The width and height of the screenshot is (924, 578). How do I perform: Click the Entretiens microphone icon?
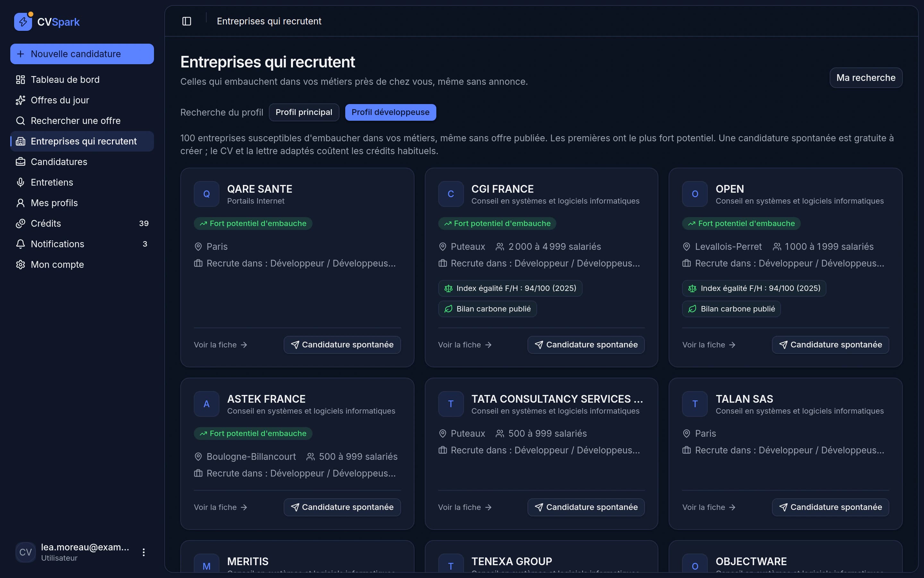click(x=20, y=182)
